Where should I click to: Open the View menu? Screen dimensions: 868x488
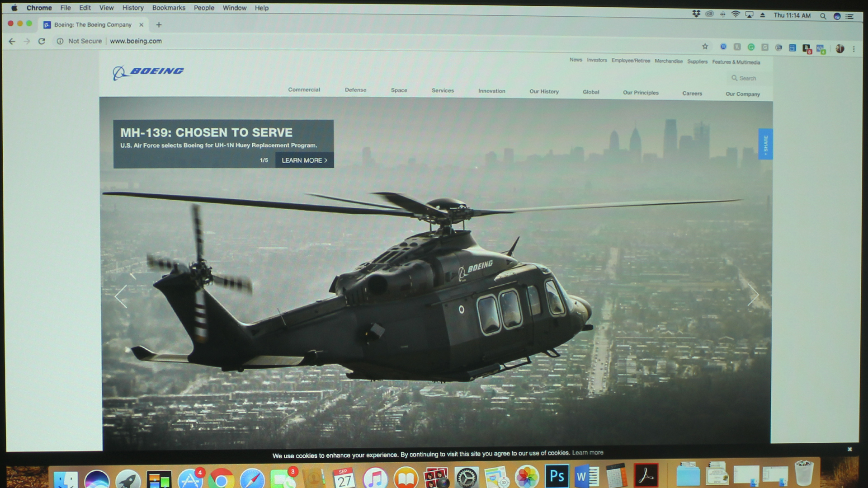(x=106, y=8)
